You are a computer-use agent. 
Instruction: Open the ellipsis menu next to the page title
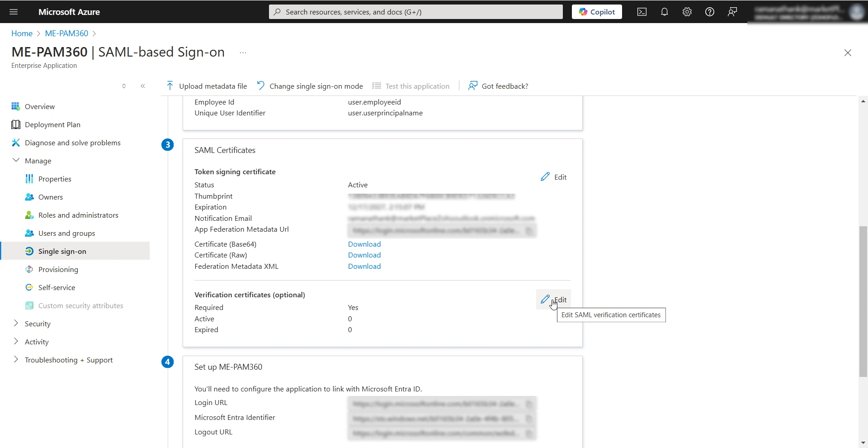[242, 53]
